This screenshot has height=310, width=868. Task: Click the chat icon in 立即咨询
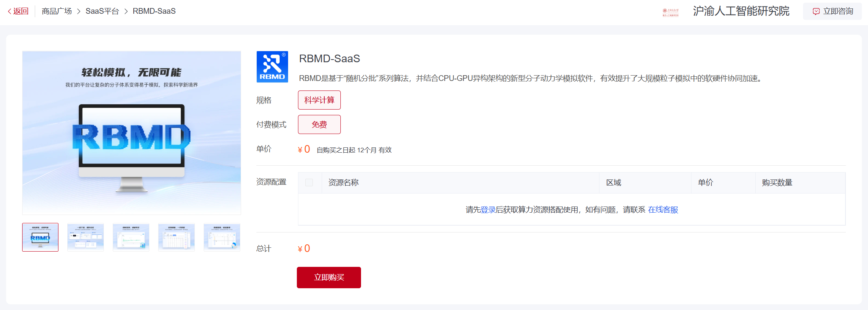pyautogui.click(x=816, y=11)
